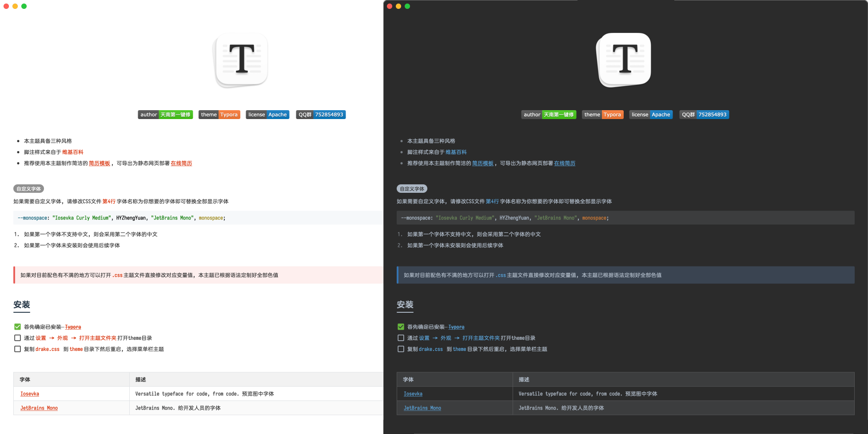Open the QQ群 752854893 badge in light window

point(321,115)
